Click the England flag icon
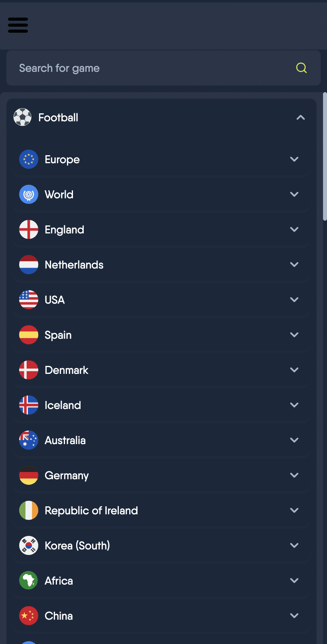This screenshot has height=644, width=327. (28, 229)
